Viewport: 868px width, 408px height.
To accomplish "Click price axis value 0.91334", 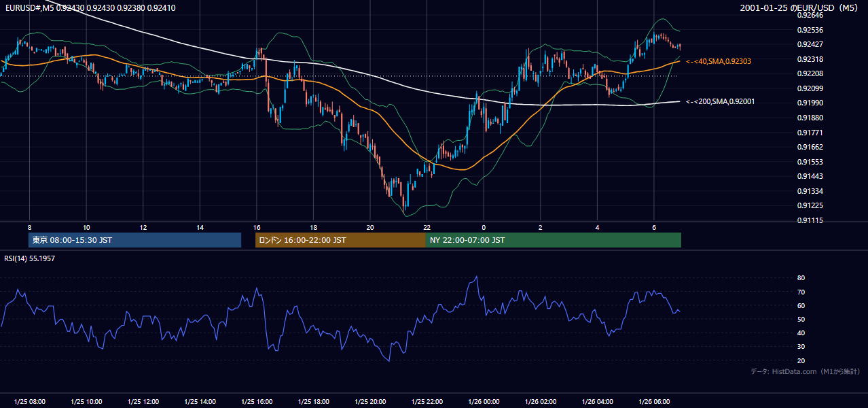I will click(810, 191).
